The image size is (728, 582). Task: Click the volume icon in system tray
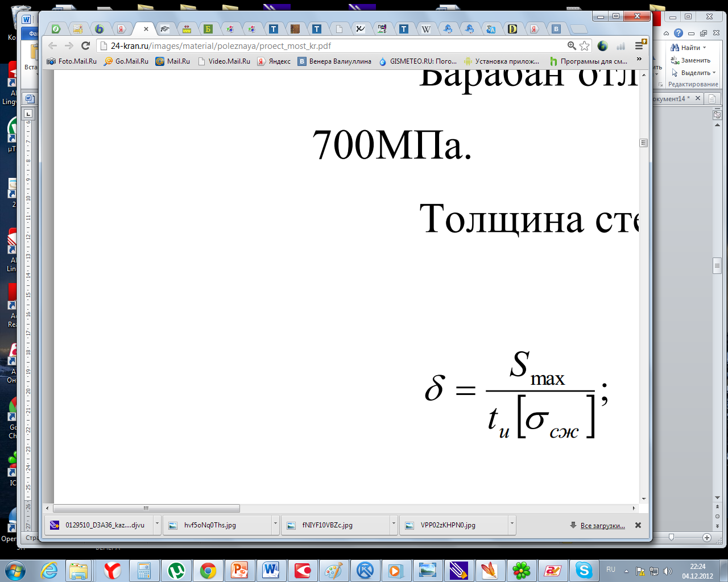click(x=667, y=571)
